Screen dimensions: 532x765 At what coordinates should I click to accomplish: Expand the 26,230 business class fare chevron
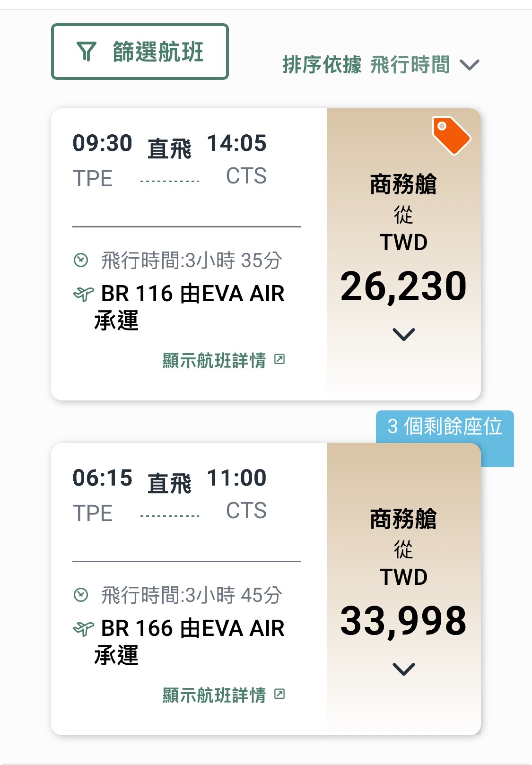(x=404, y=334)
